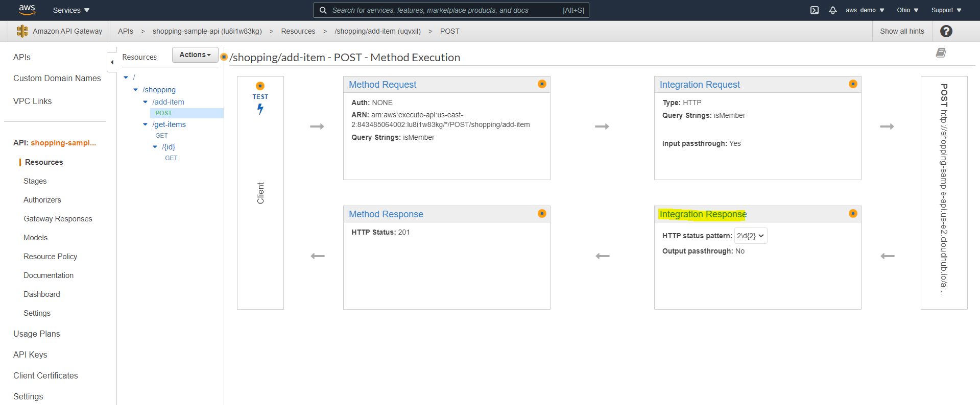The width and height of the screenshot is (980, 405).
Task: Open the Actions dropdown button
Action: 195,55
